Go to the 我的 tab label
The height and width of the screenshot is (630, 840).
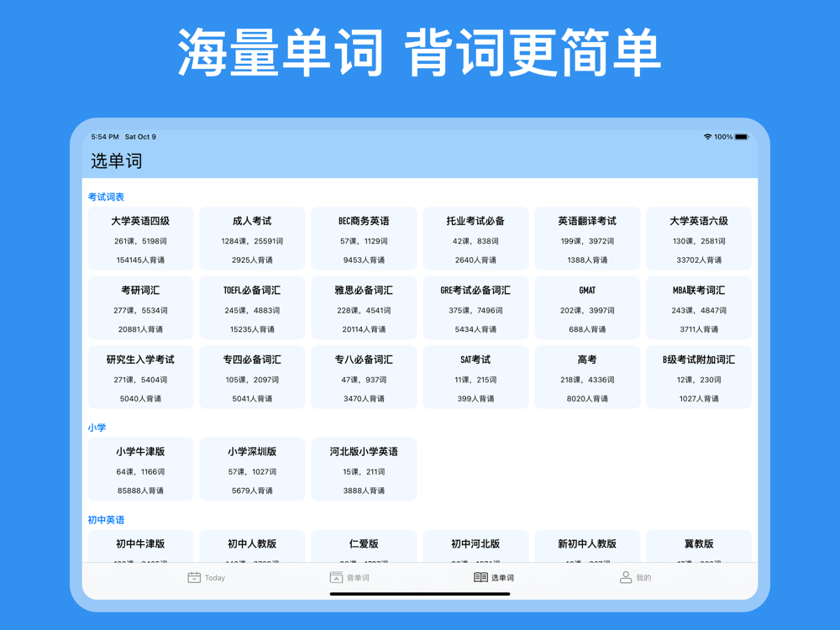643,578
